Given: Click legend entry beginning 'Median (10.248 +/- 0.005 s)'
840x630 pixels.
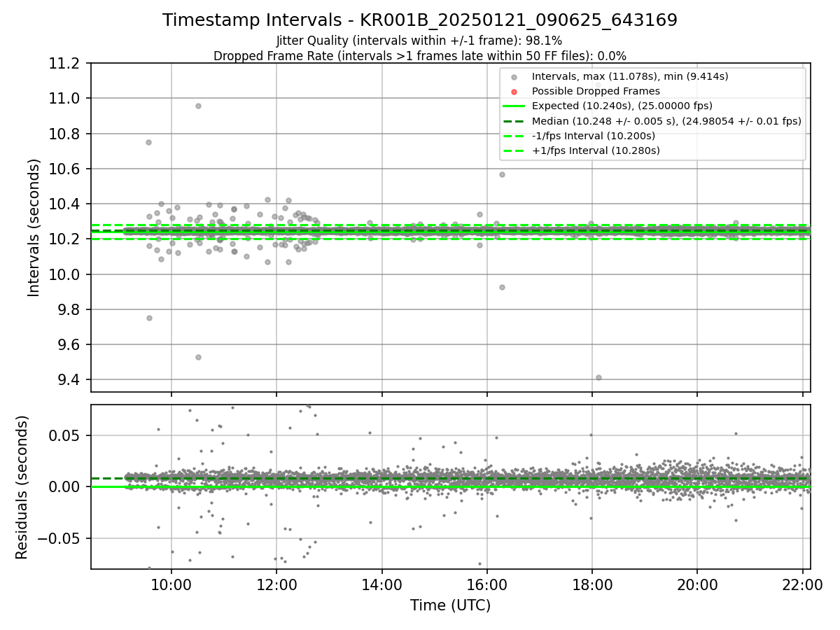Looking at the screenshot, I should 666,121.
